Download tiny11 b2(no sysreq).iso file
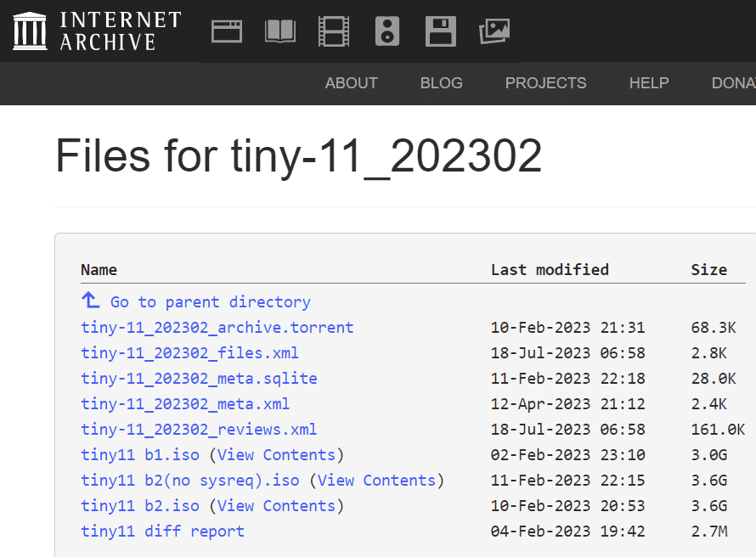Viewport: 756px width, 557px height. (190, 481)
